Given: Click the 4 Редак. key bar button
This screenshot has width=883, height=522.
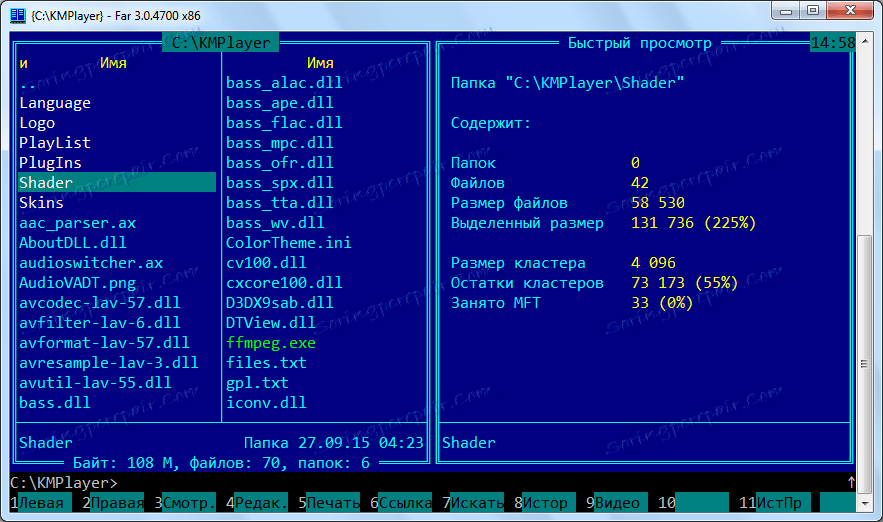Looking at the screenshot, I should point(257,502).
